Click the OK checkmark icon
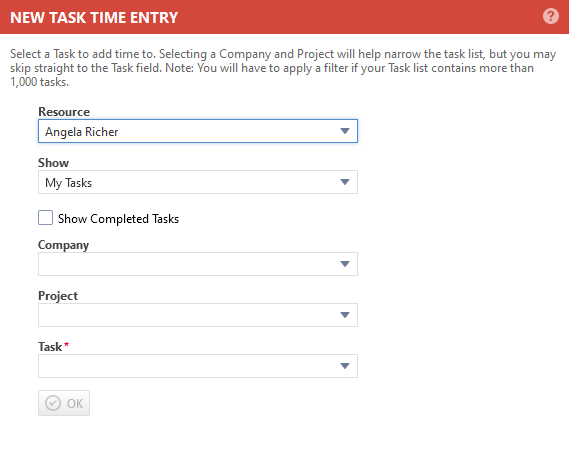Screen dimensions: 569x471 click(x=53, y=403)
